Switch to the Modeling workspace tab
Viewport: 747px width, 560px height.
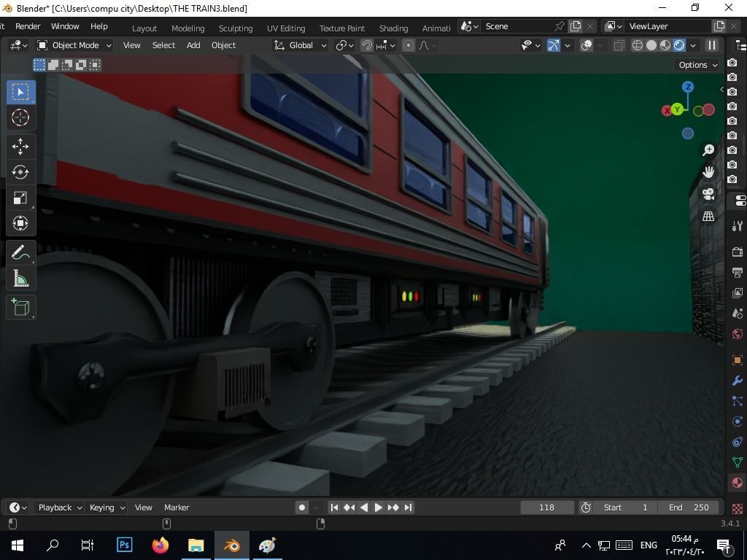187,28
